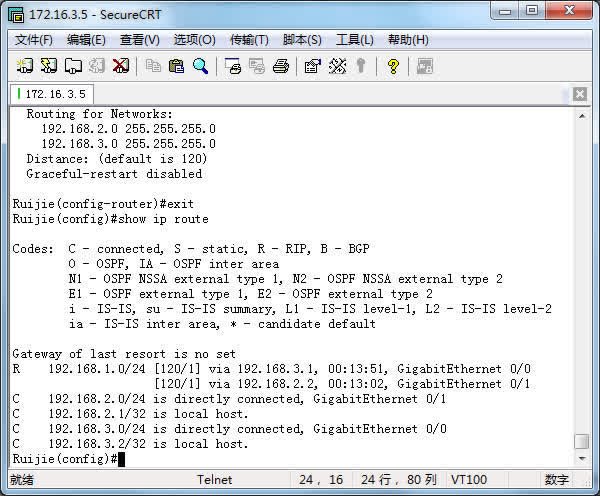Click the yellow Help question-mark icon
Viewport: 600px width, 496px height.
393,66
